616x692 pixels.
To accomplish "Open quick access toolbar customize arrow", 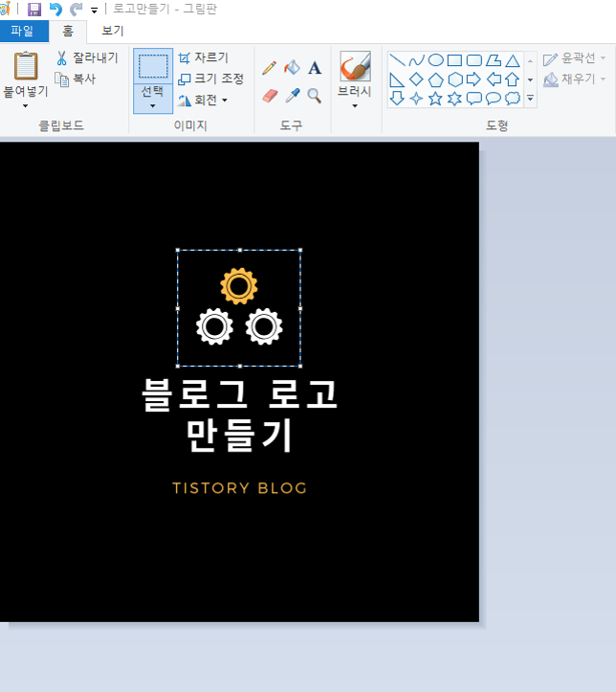I will (x=94, y=11).
